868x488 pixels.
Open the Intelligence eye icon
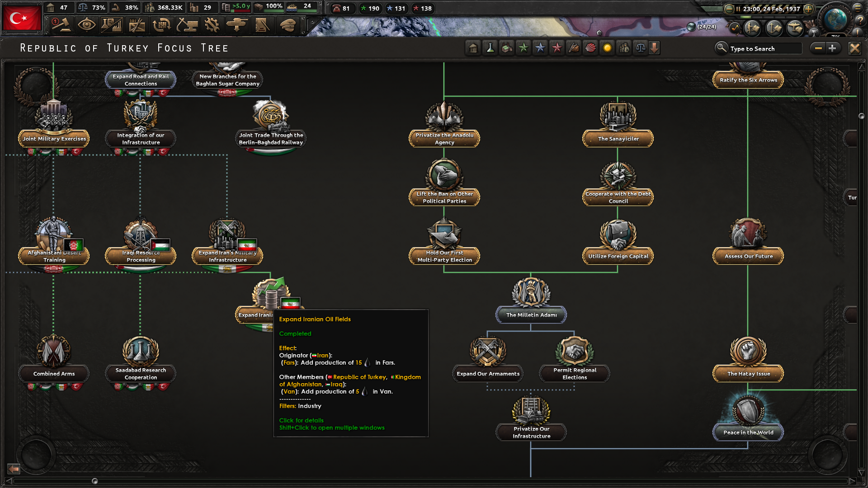(x=86, y=25)
